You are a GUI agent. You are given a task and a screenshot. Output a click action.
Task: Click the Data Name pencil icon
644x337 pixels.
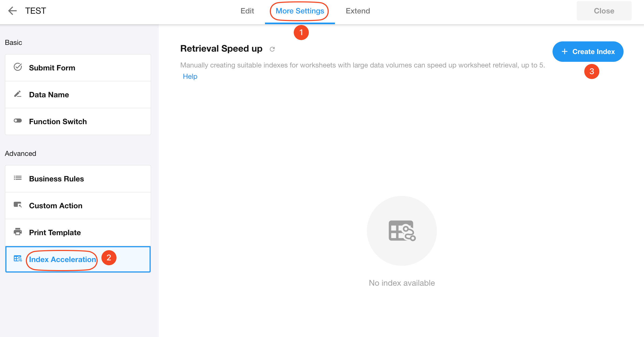click(18, 94)
